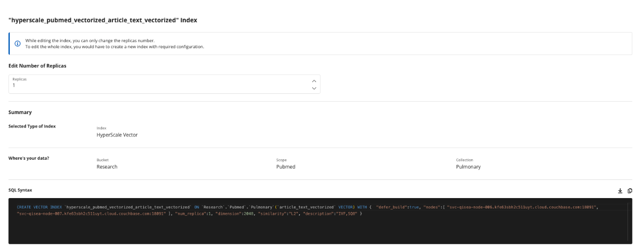Viewport: 644px width, 252px height.
Task: Focus the Replicas number field
Action: point(155,84)
